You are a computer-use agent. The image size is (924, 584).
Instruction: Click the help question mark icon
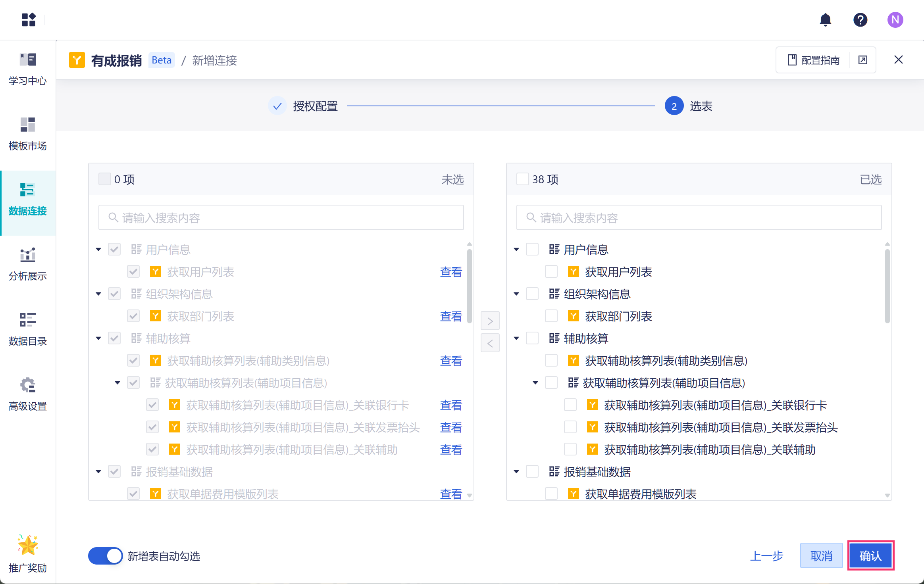click(860, 19)
